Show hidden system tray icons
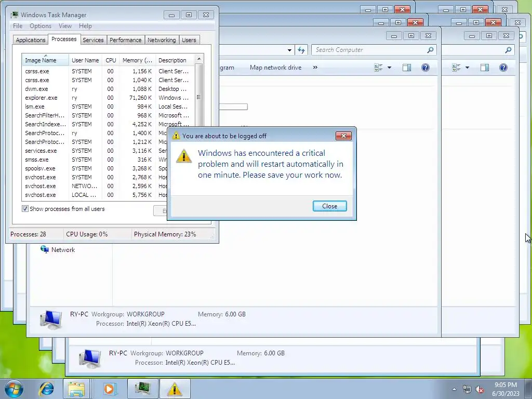 point(454,389)
